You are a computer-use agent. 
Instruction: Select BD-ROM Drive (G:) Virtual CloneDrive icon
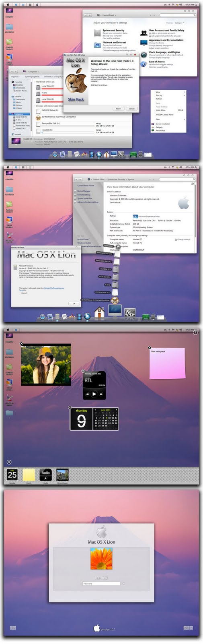pyautogui.click(x=38, y=117)
